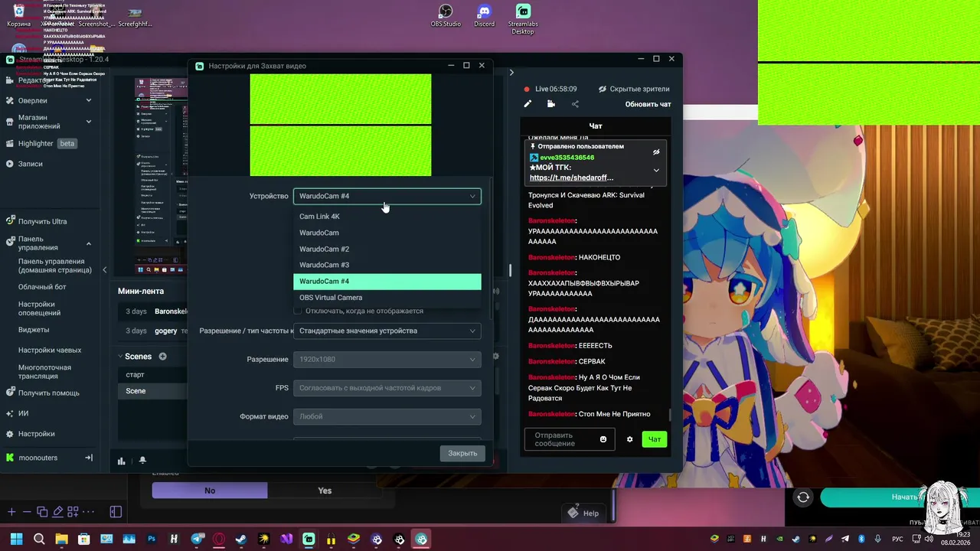980x551 pixels.
Task: Expand Оверлеи sidebar section
Action: pyautogui.click(x=88, y=100)
